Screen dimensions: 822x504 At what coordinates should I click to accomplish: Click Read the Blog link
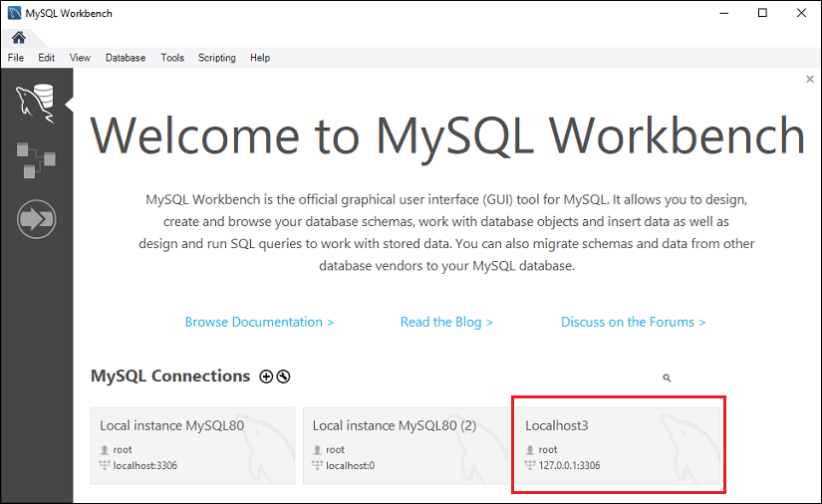click(446, 322)
